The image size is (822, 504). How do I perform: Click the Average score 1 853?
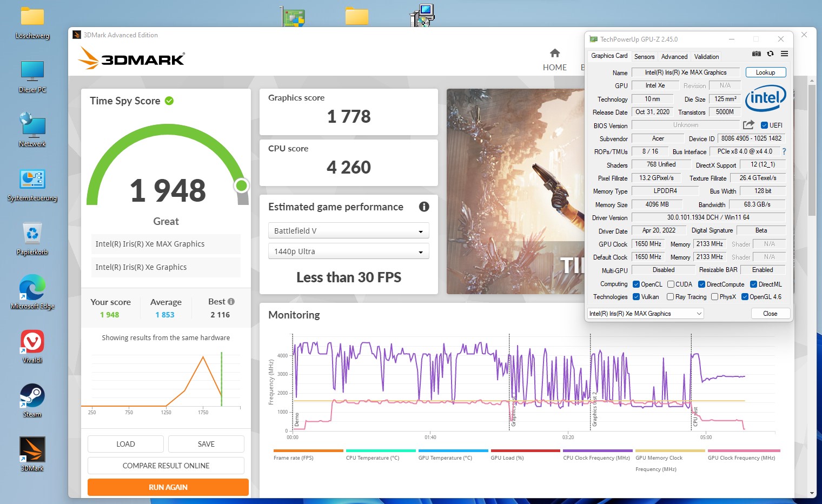click(x=165, y=315)
